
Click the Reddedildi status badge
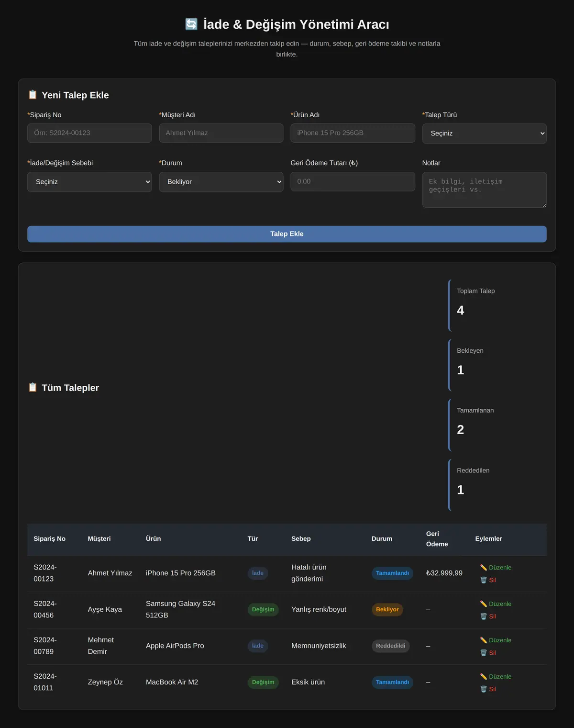pos(390,646)
